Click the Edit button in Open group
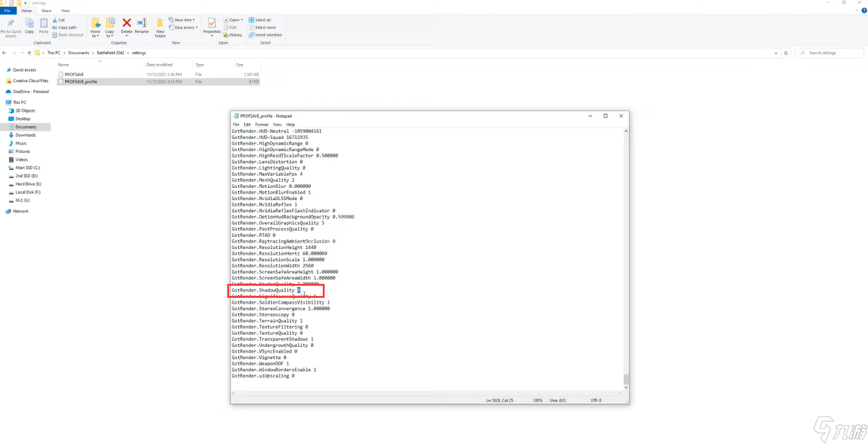Screen dimensions: 868x447 tap(230, 27)
